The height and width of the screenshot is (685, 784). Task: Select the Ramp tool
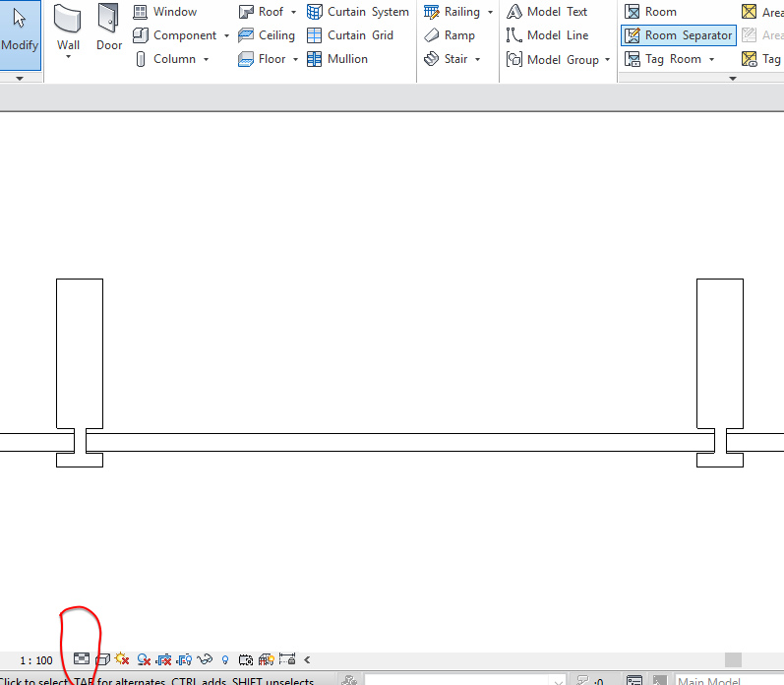(450, 35)
